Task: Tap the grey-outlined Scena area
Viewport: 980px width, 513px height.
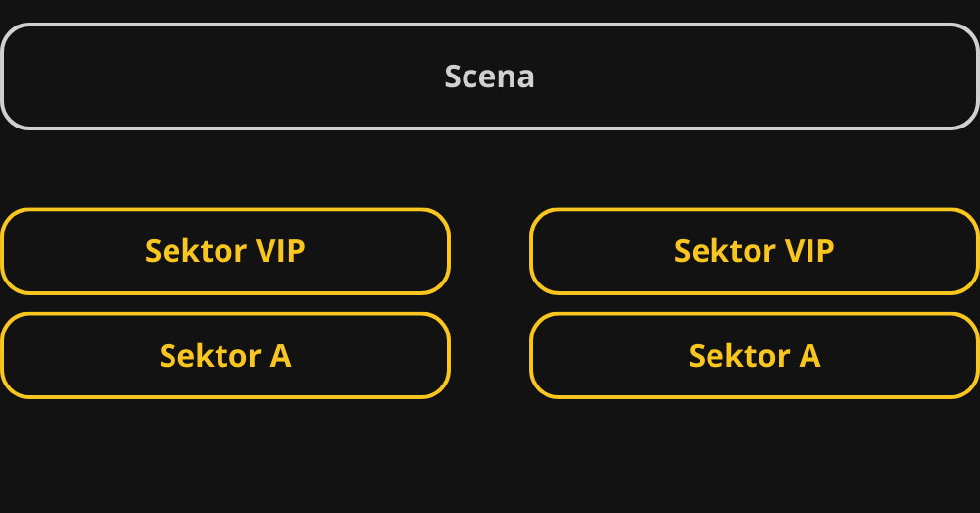Action: [x=489, y=77]
